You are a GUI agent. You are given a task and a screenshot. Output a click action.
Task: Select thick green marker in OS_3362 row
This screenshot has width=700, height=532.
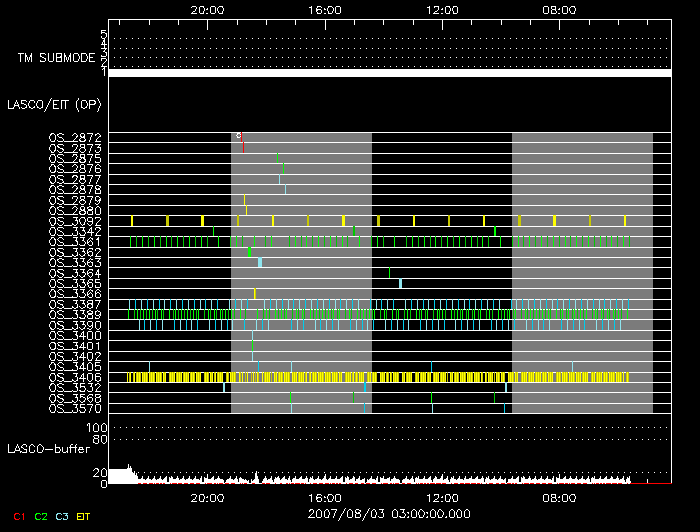pyautogui.click(x=250, y=252)
